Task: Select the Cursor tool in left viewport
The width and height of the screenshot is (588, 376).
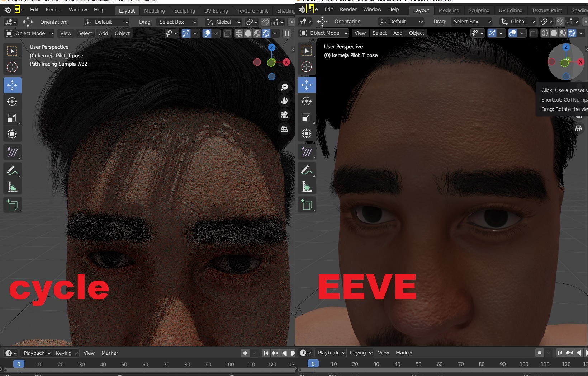Action: pos(12,67)
